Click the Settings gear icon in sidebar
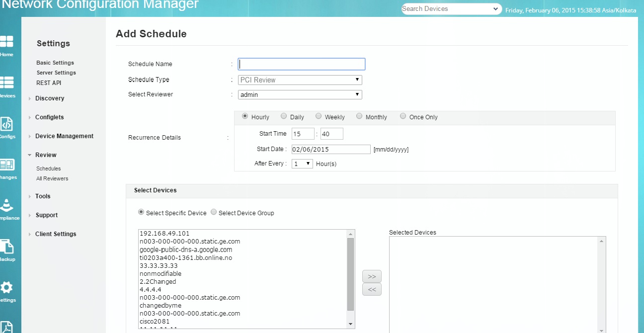This screenshot has height=333, width=644. coord(6,288)
